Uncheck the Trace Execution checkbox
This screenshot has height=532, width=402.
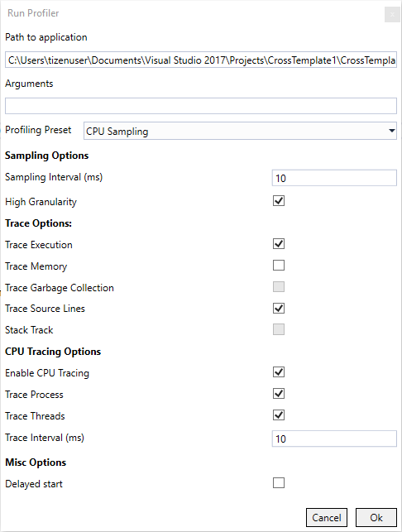[279, 244]
